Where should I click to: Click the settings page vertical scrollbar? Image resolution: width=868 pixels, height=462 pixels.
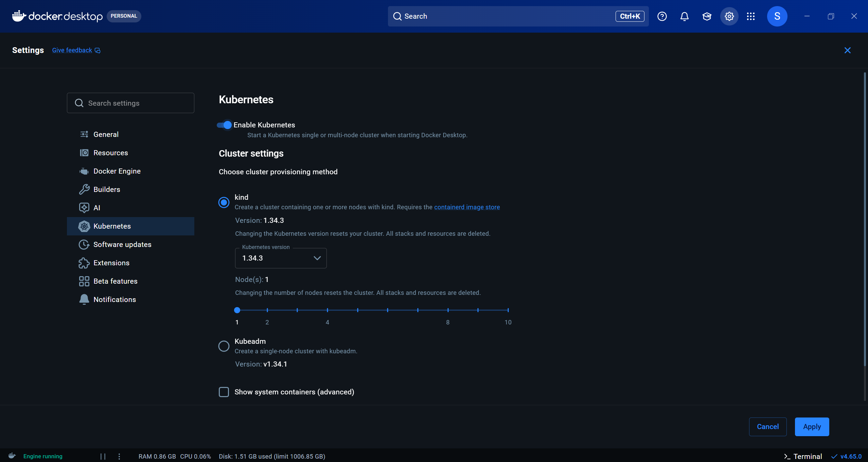click(865, 219)
